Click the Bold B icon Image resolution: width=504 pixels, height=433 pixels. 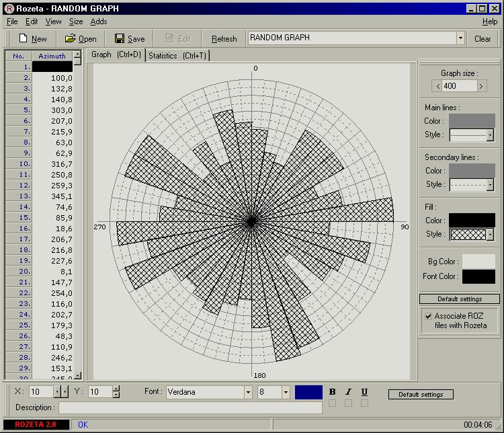(333, 392)
